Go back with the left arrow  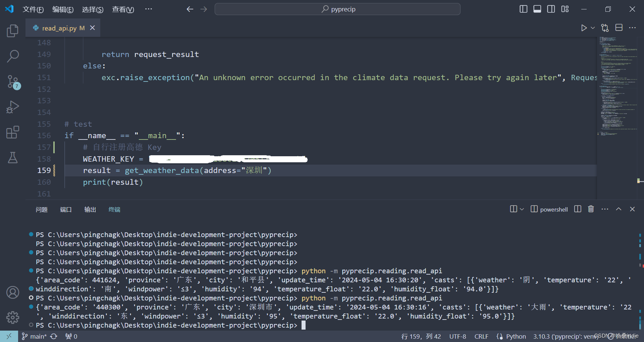pos(190,9)
